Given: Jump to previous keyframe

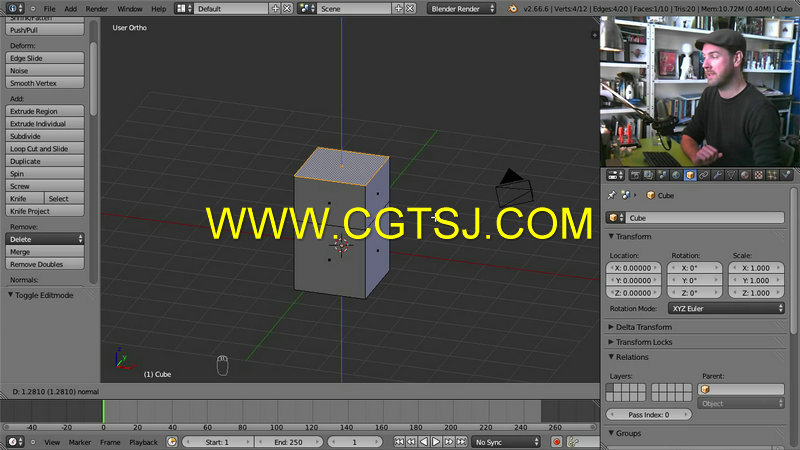Looking at the screenshot, I should (x=411, y=442).
